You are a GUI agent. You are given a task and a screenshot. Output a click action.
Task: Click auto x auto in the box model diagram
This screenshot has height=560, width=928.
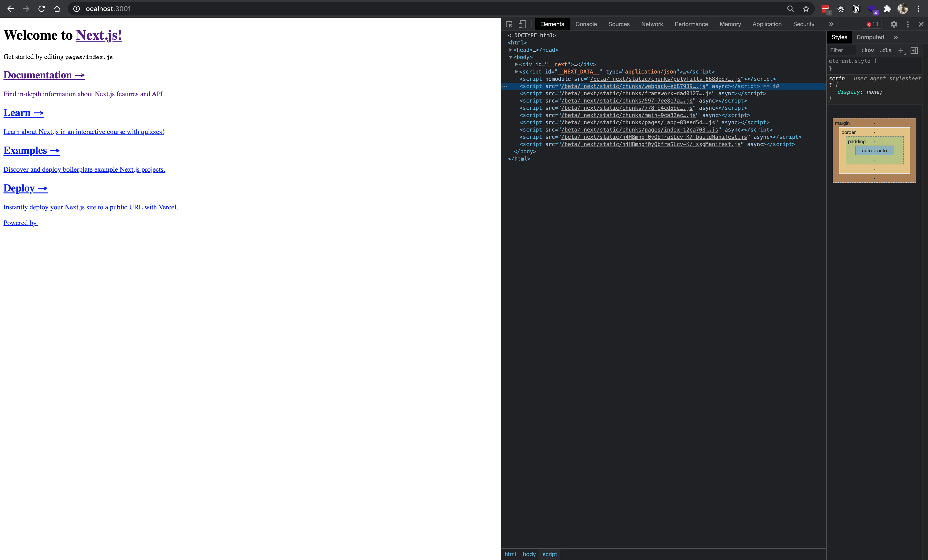pyautogui.click(x=874, y=151)
